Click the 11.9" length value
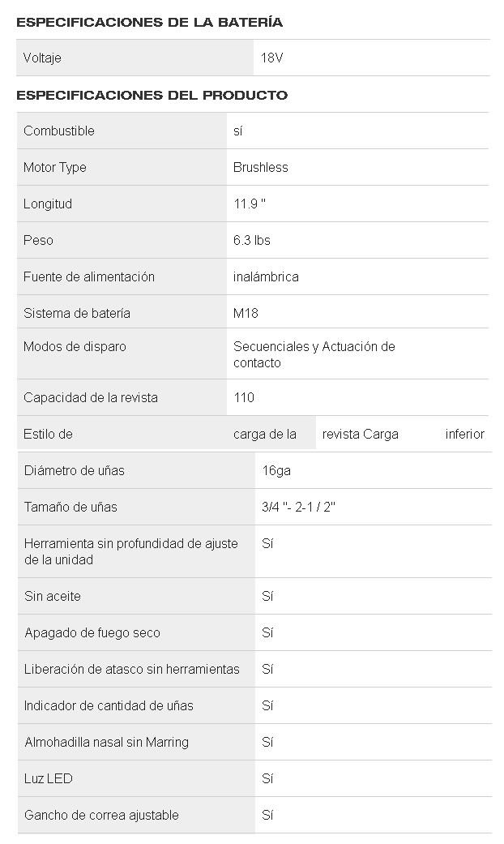The height and width of the screenshot is (844, 504). pyautogui.click(x=250, y=204)
